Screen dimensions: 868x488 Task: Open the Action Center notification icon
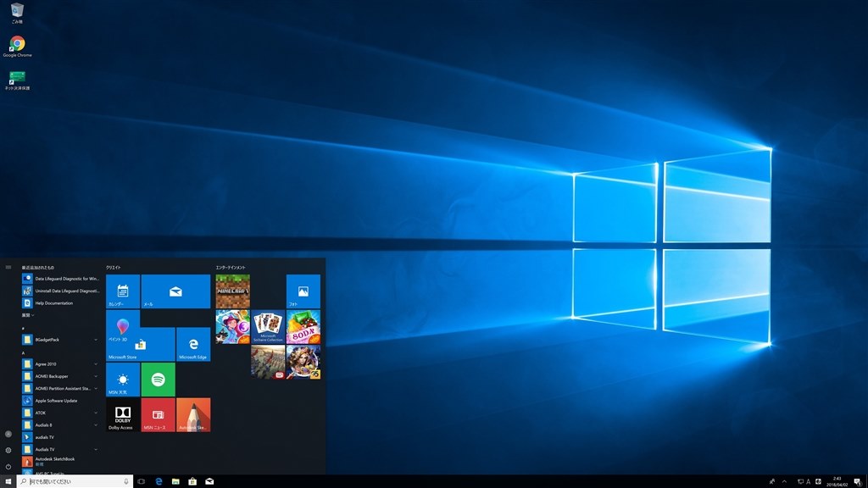[858, 482]
